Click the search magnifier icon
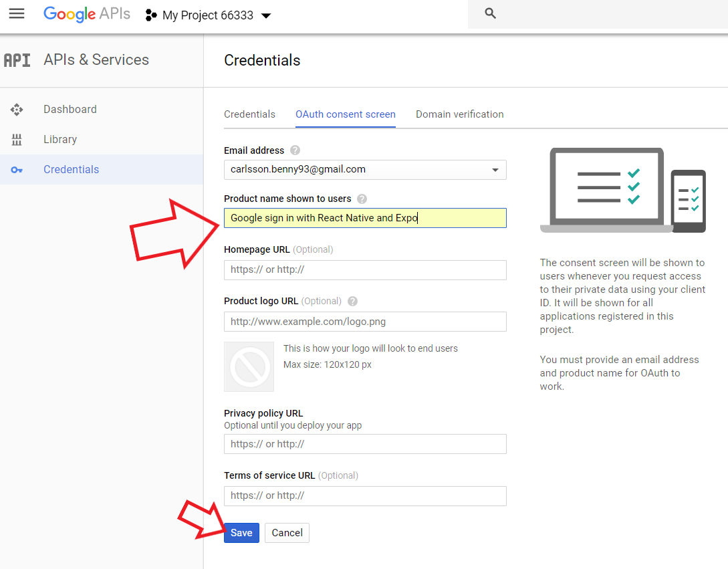The height and width of the screenshot is (569, 728). point(490,13)
